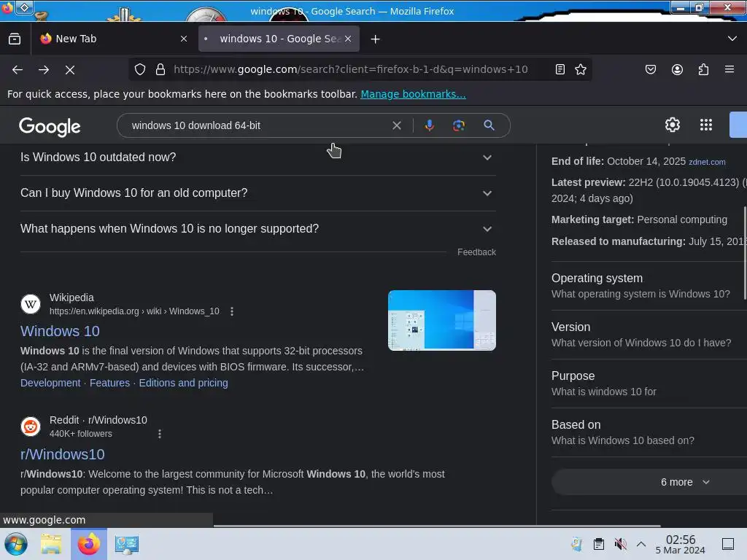Click the Reddit favicon

(31, 427)
